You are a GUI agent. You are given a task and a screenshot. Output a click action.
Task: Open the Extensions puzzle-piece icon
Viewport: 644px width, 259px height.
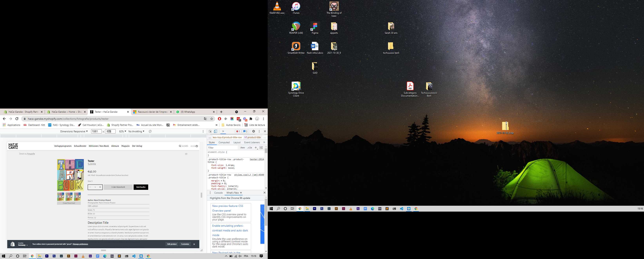(251, 119)
